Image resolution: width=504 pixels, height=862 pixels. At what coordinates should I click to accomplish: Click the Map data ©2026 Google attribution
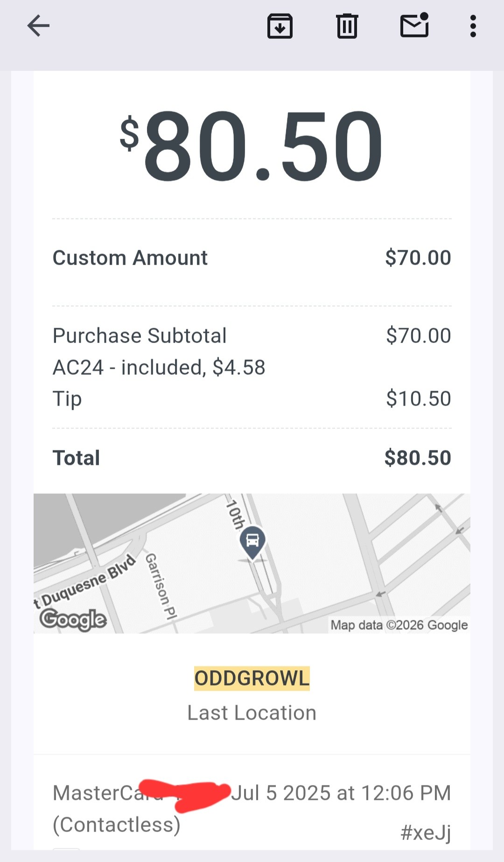(399, 625)
